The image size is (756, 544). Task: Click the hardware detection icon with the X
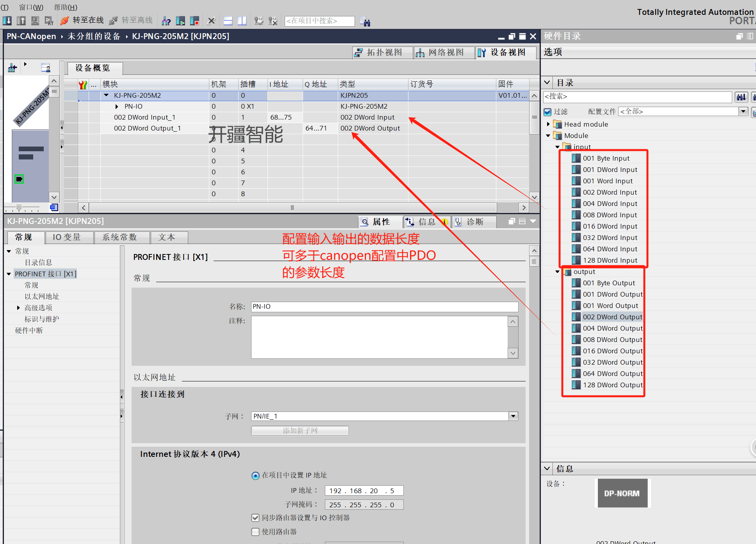273,21
